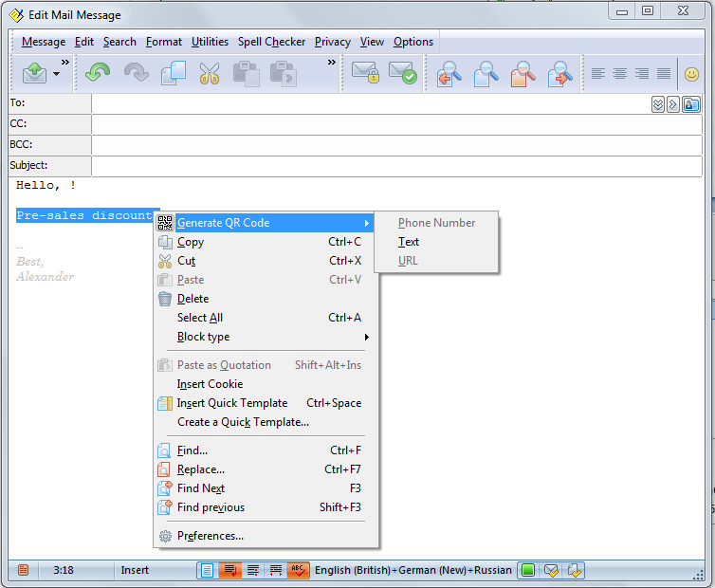Toggle the spell check ABC status button

click(298, 570)
